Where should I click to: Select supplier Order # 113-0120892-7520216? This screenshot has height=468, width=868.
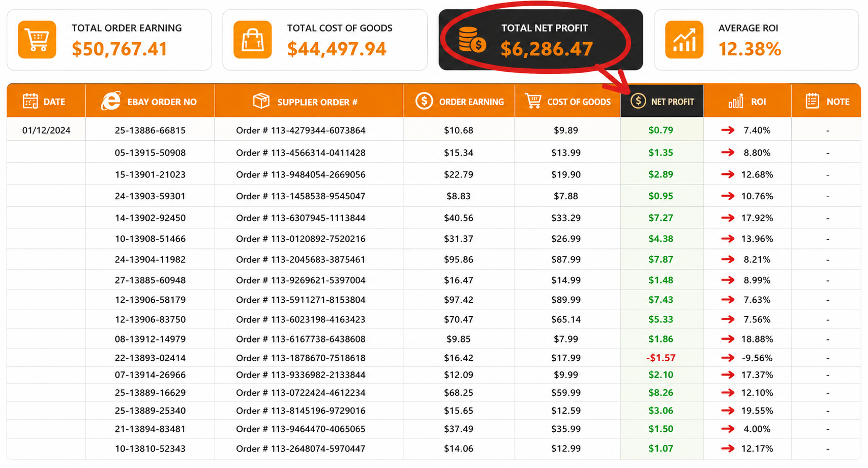301,238
